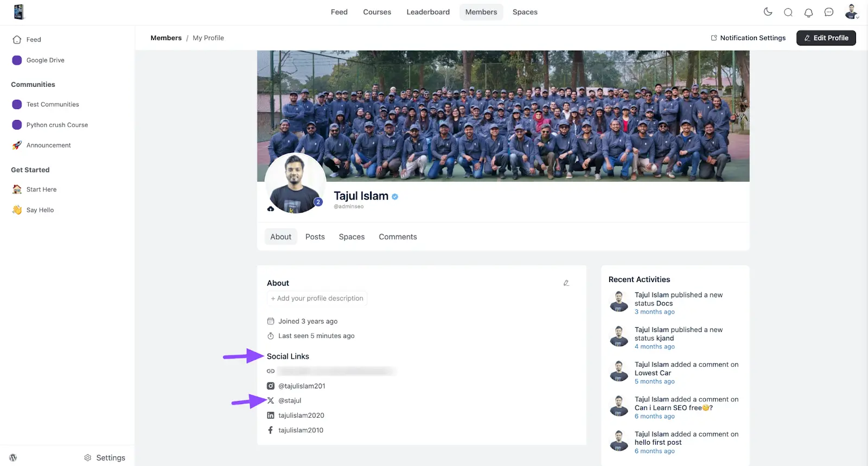The width and height of the screenshot is (868, 466).
Task: Click the Start Here house icon
Action: pos(17,189)
